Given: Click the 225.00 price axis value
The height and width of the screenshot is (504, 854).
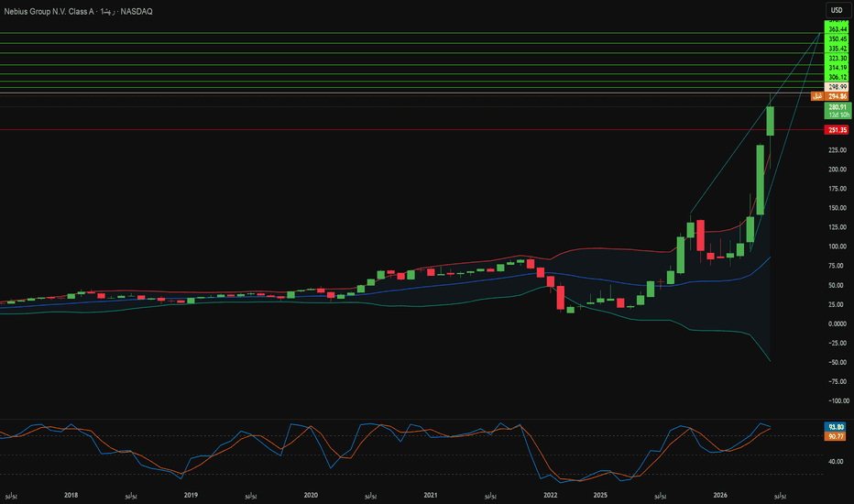Looking at the screenshot, I should [838, 150].
